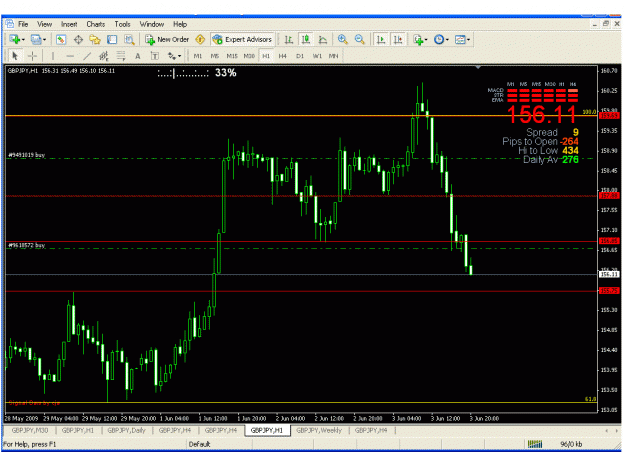Switch timeframe to H4
This screenshot has height=452, width=625.
coord(283,56)
